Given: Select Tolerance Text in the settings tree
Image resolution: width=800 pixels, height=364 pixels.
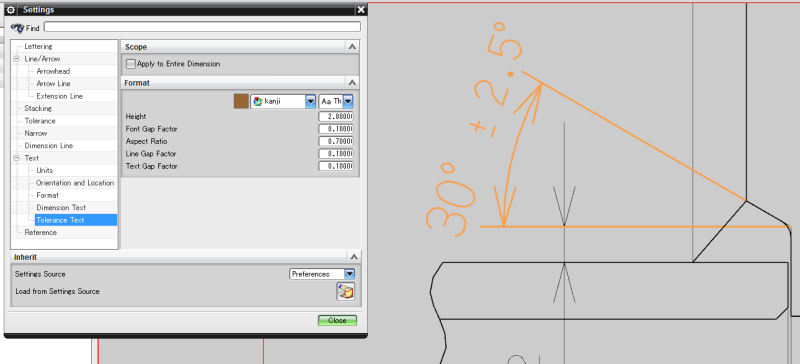Looking at the screenshot, I should [60, 220].
